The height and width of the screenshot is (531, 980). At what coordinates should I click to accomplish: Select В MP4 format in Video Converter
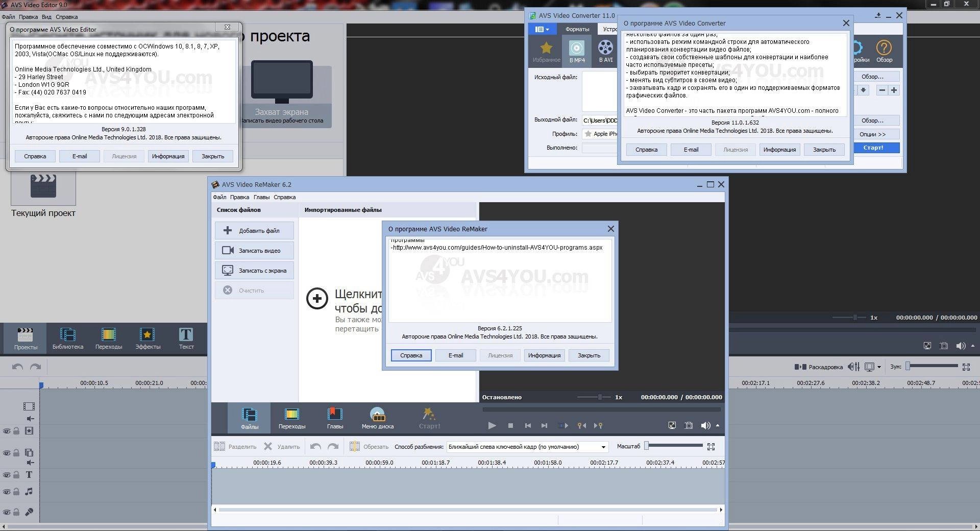coord(577,51)
